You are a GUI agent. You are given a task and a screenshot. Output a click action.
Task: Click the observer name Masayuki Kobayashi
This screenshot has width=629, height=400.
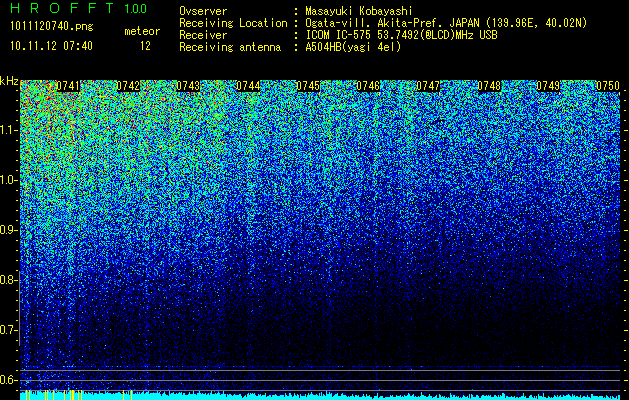point(359,12)
